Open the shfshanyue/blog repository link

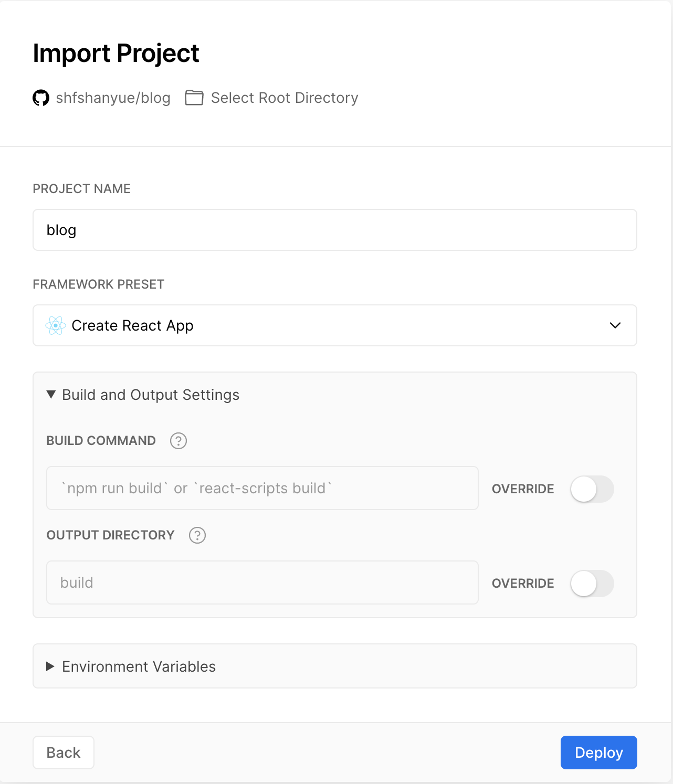pos(113,98)
